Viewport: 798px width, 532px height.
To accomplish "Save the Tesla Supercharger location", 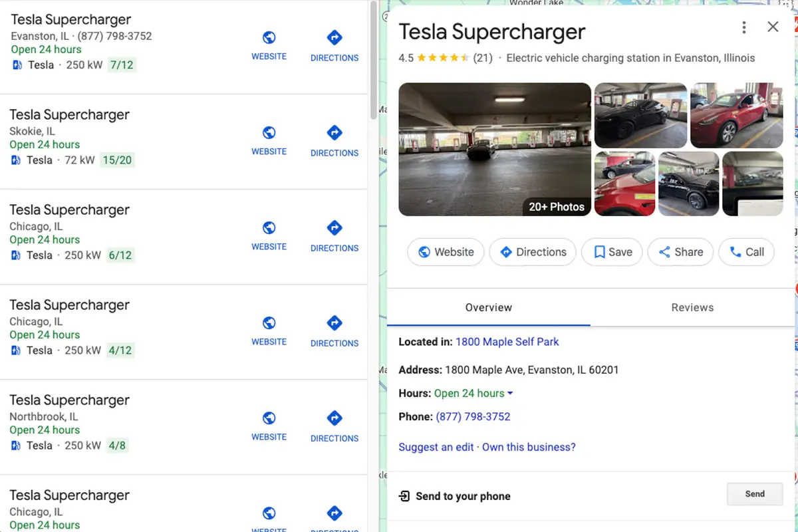I will 611,252.
